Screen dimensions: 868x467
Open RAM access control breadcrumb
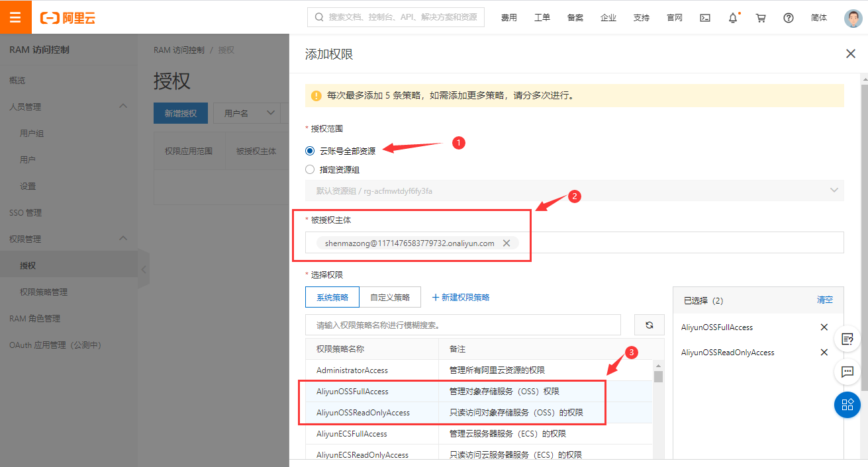click(x=179, y=50)
